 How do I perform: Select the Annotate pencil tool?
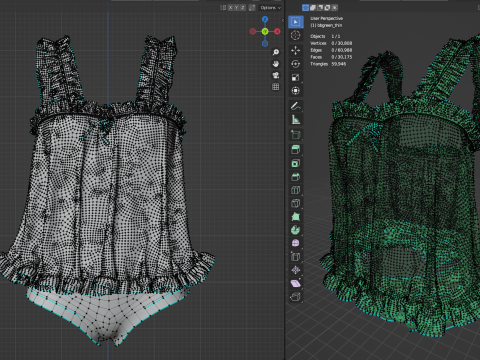pos(295,106)
